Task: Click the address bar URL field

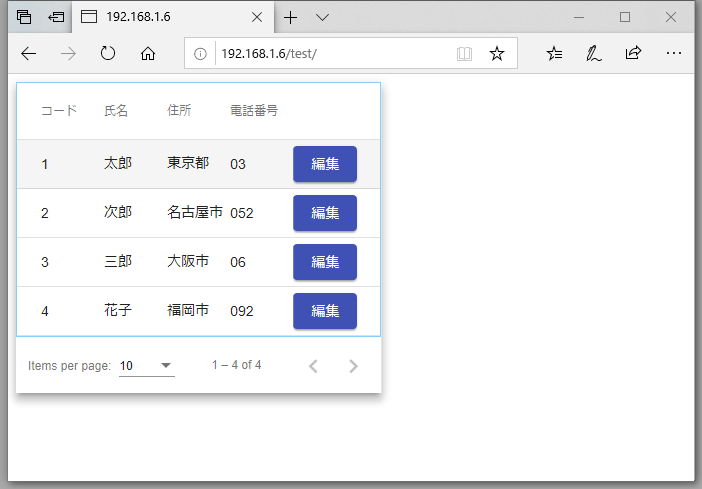Action: [x=330, y=54]
